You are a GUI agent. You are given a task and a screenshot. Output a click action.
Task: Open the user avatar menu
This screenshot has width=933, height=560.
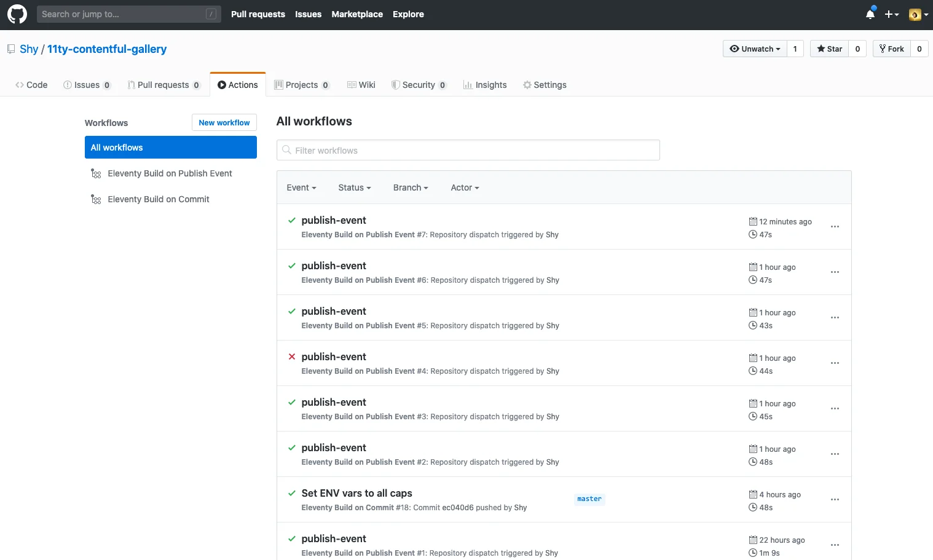tap(918, 14)
